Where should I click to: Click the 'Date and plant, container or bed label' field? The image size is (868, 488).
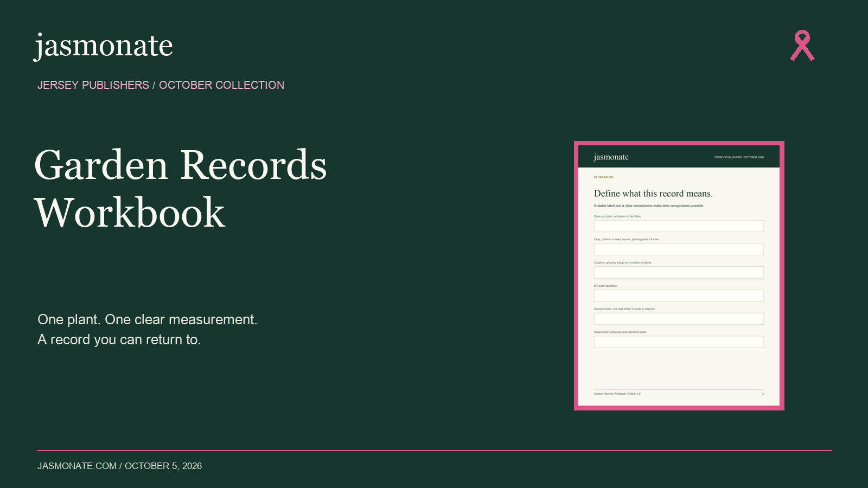679,226
